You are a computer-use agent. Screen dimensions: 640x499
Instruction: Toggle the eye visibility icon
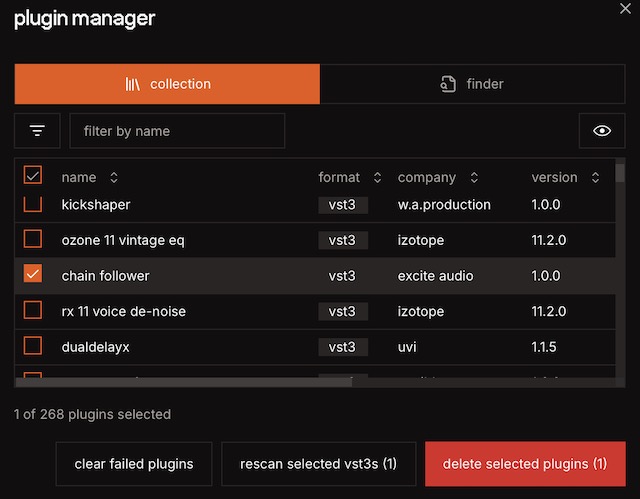pyautogui.click(x=602, y=131)
